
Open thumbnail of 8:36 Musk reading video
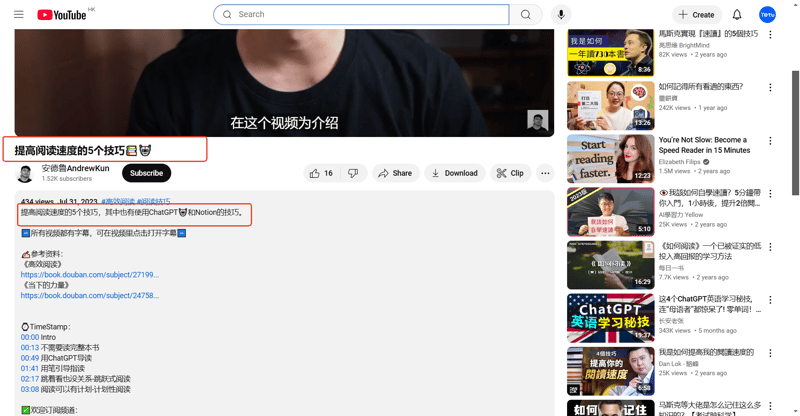click(611, 52)
